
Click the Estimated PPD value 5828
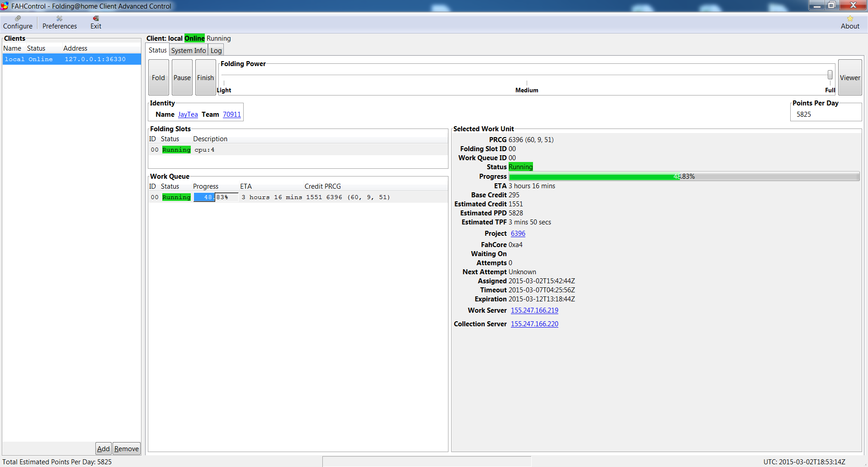pyautogui.click(x=516, y=213)
